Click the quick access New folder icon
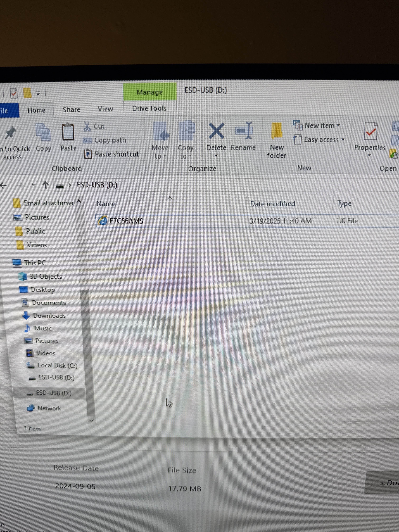Screen dimensions: 399x532 tap(27, 93)
